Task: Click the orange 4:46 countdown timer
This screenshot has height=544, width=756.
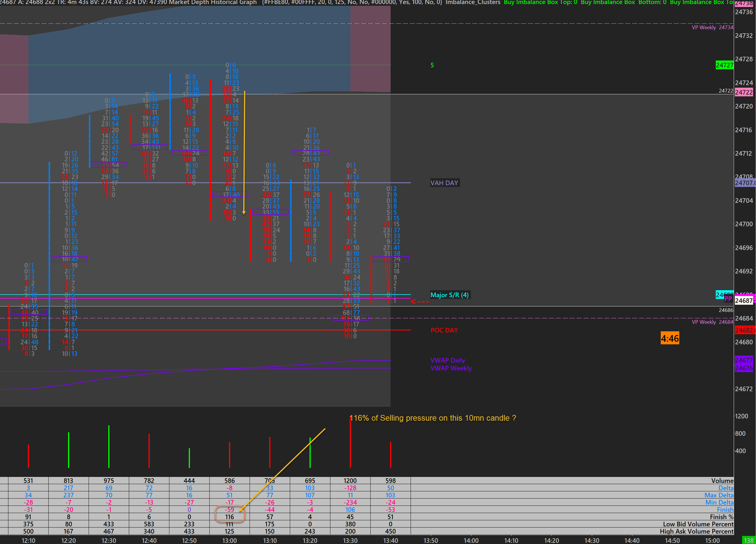Action: click(669, 339)
